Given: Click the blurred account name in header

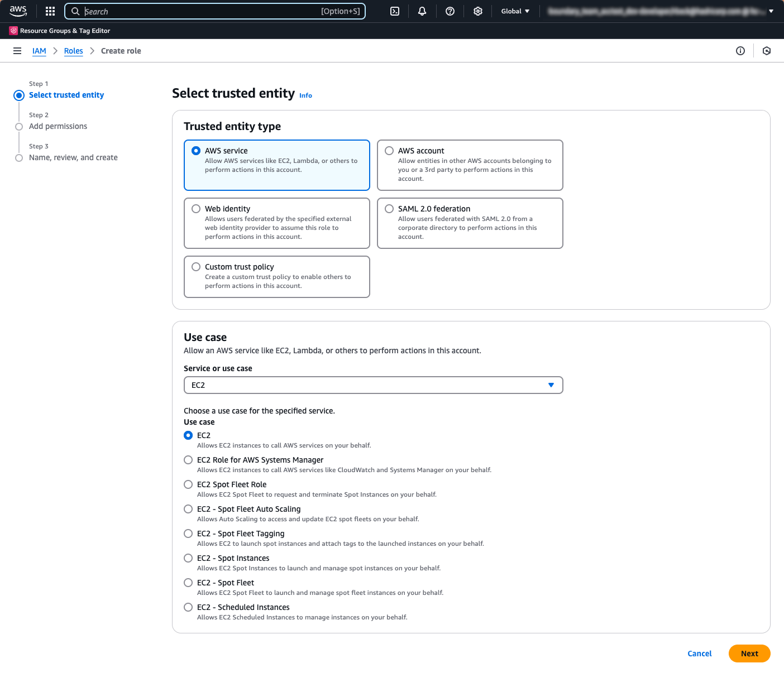Looking at the screenshot, I should tap(657, 11).
